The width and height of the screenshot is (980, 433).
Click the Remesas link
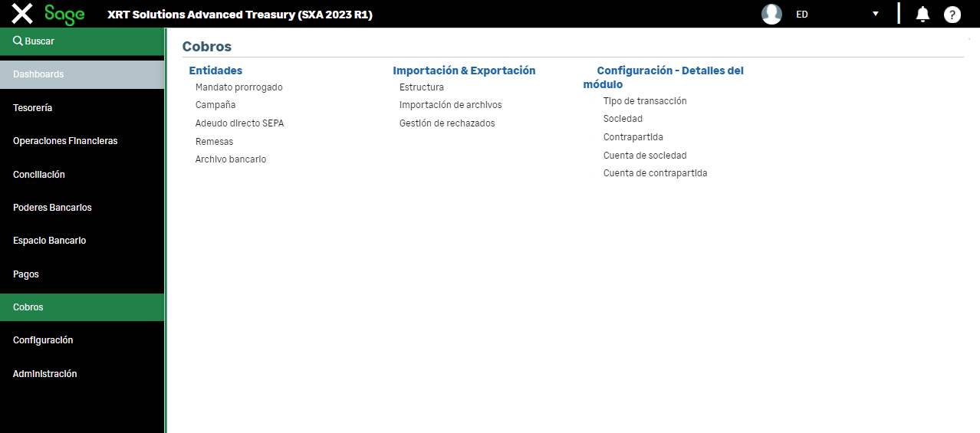pyautogui.click(x=214, y=142)
